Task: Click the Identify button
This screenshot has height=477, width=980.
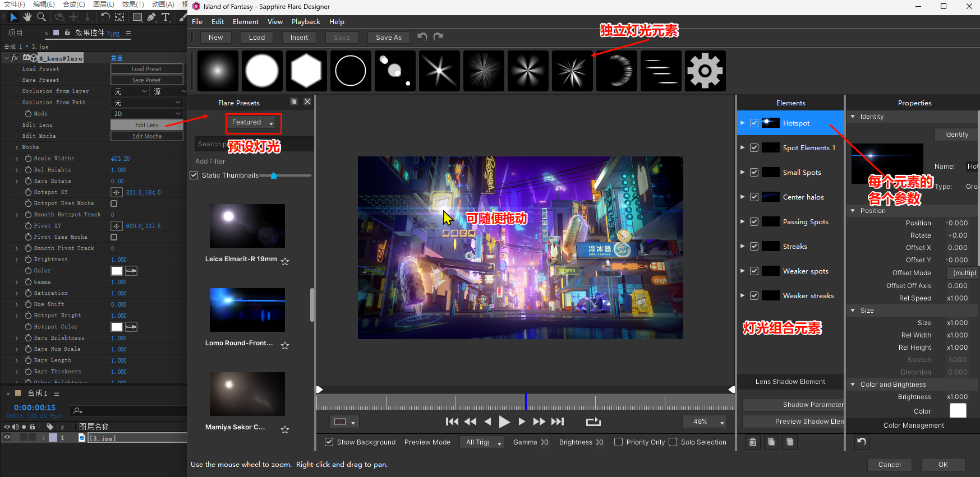Action: pyautogui.click(x=956, y=135)
